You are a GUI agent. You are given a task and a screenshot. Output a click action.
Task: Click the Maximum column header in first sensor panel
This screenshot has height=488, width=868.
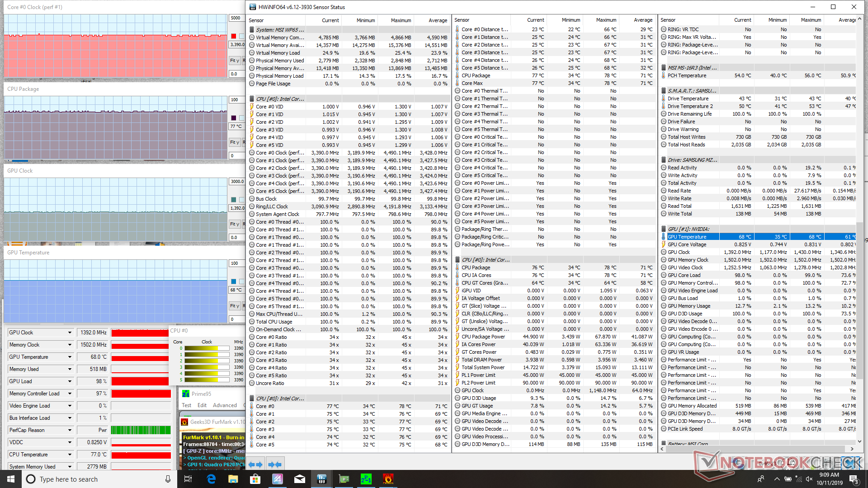[x=396, y=20]
